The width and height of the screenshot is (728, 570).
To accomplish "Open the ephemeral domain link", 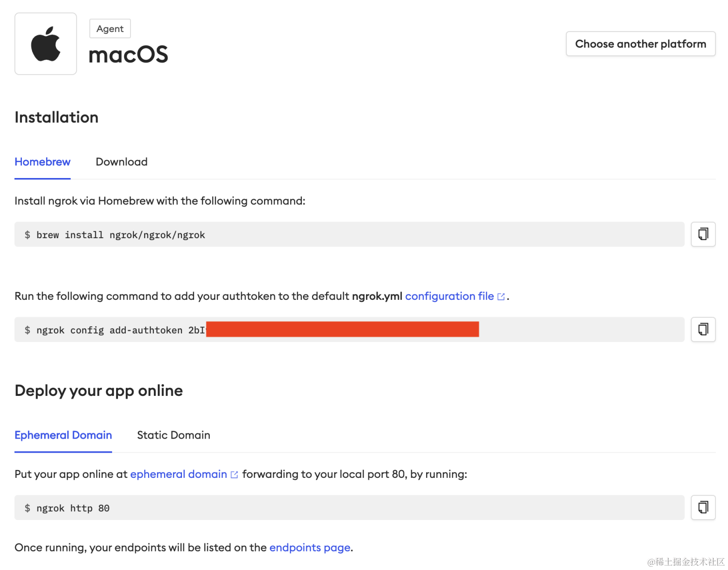I will (179, 474).
